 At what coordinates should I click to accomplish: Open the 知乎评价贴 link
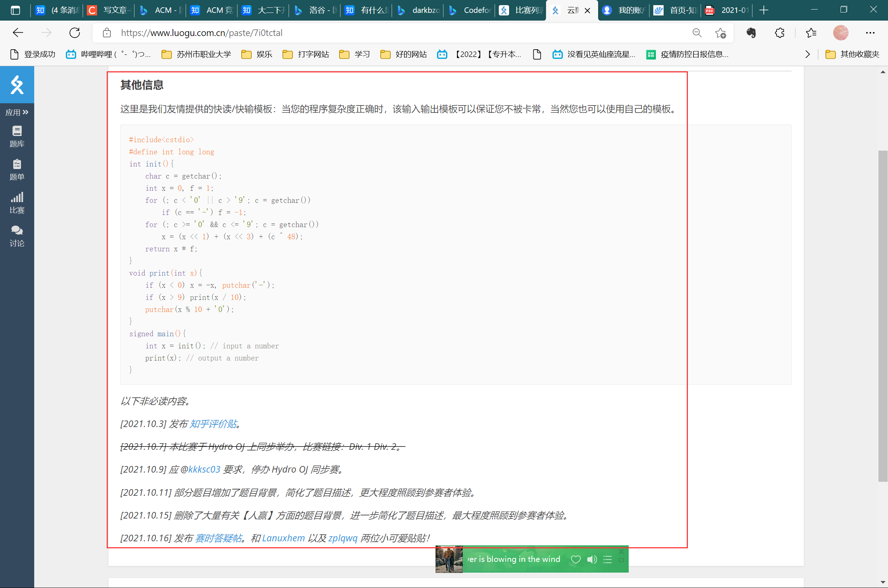tap(213, 424)
